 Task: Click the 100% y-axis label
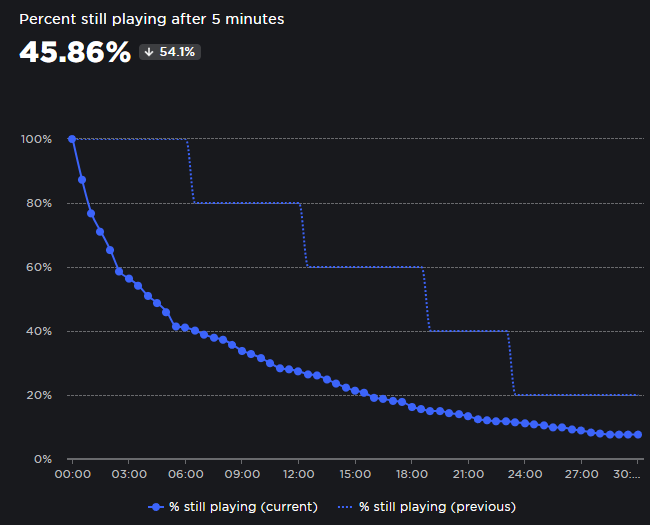pos(36,139)
